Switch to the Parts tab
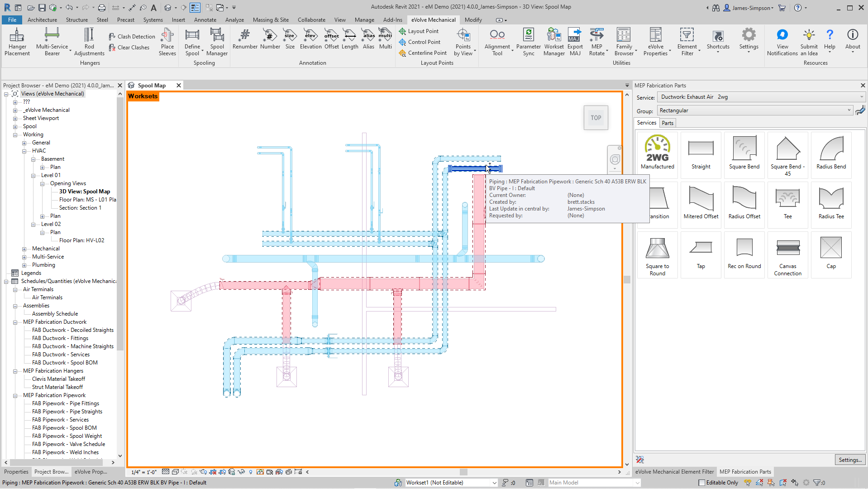 pyautogui.click(x=668, y=123)
